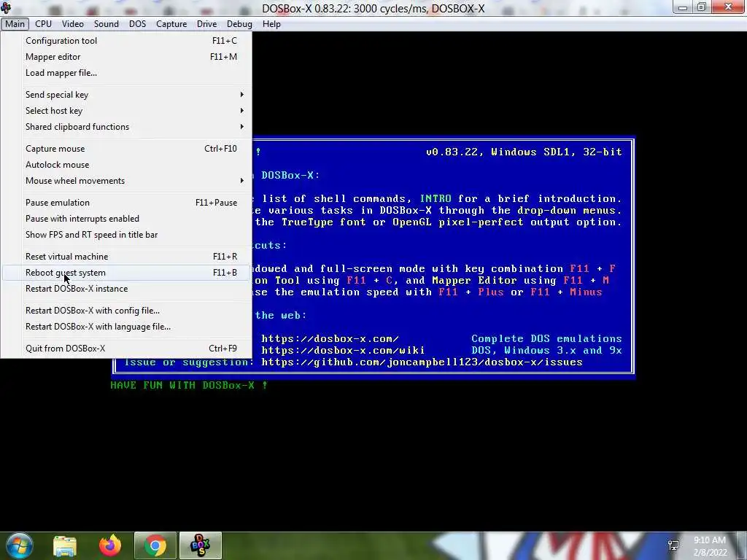Open File Explorer from the taskbar
Viewport: 747px width, 560px height.
[x=65, y=545]
